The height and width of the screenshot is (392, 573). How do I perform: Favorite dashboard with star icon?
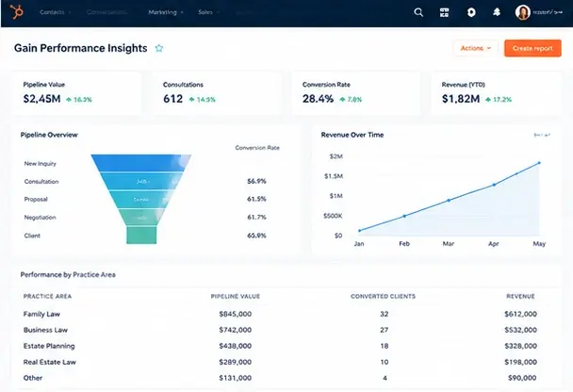click(159, 48)
